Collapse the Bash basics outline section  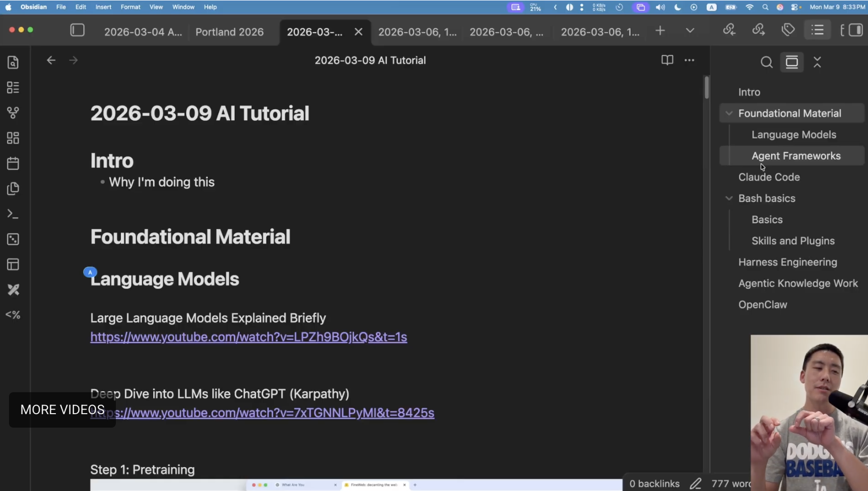[729, 199]
